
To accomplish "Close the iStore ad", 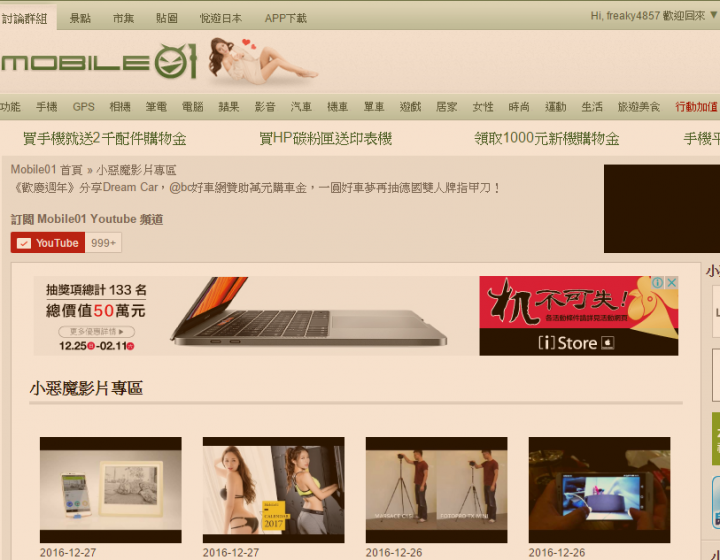I will (671, 283).
